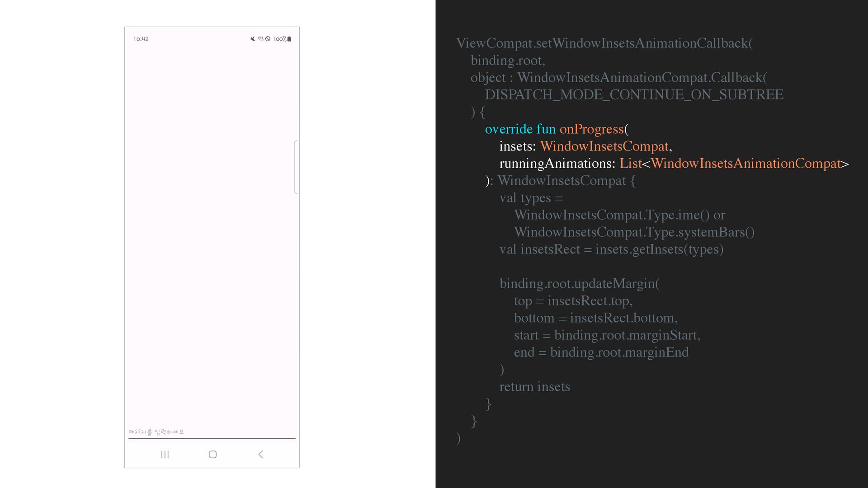The height and width of the screenshot is (488, 868).
Task: Click the battery icon in status bar
Action: (289, 39)
